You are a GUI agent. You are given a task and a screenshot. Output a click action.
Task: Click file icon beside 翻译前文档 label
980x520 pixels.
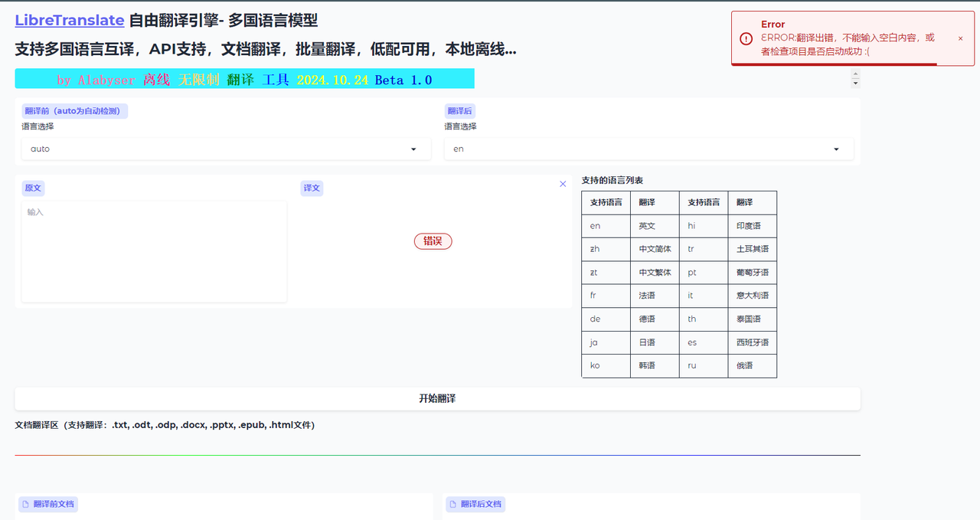point(26,504)
